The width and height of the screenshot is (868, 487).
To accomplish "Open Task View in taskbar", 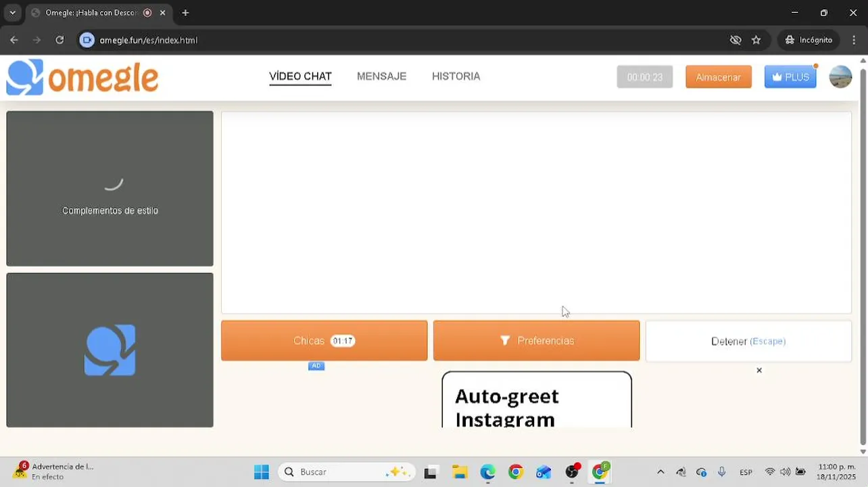I will click(x=430, y=472).
